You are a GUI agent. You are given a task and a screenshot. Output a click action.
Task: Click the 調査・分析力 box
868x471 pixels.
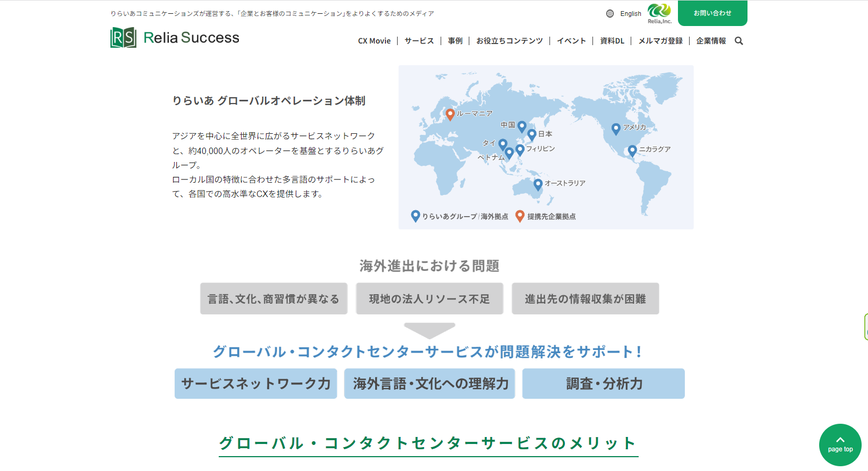point(604,383)
